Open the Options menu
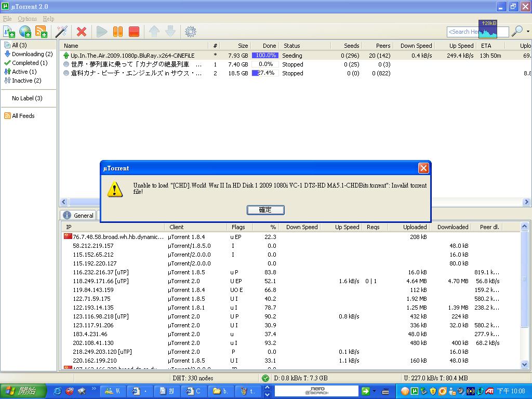This screenshot has height=399, width=532. pyautogui.click(x=28, y=19)
